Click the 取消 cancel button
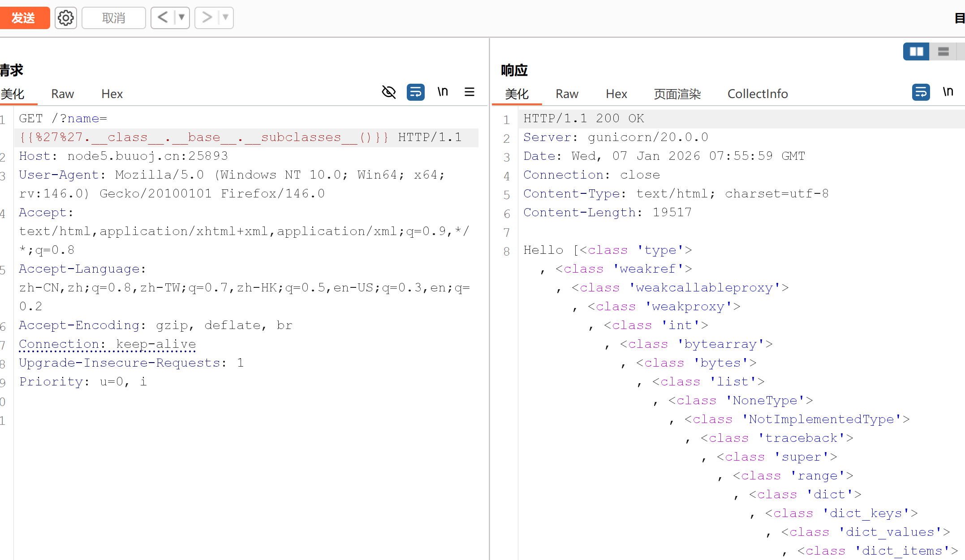 pos(114,18)
